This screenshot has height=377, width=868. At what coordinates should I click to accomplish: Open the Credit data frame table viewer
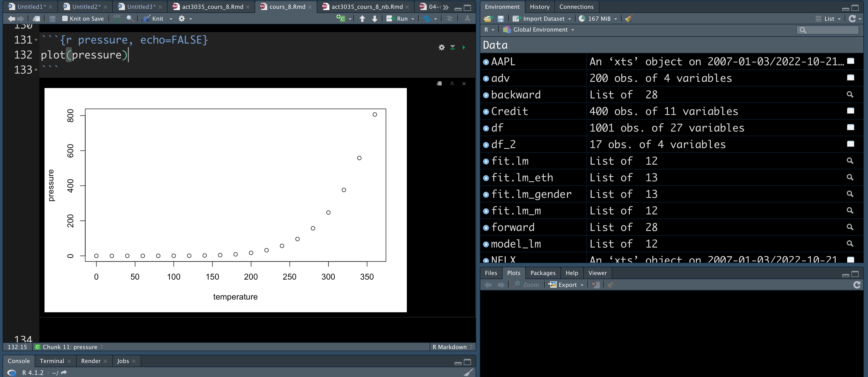(x=850, y=111)
